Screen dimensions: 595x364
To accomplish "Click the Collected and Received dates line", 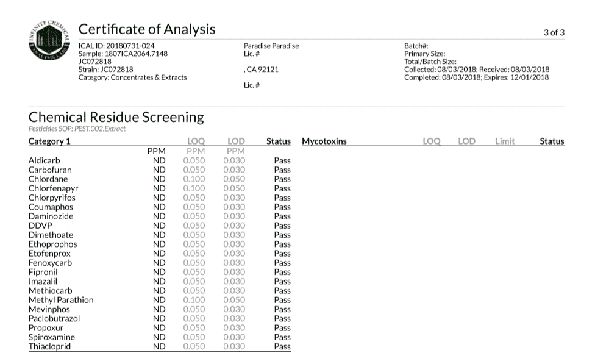I will pyautogui.click(x=477, y=70).
